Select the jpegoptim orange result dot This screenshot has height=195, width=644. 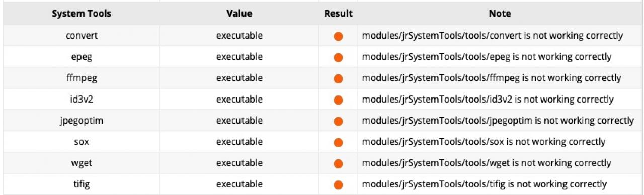(x=338, y=121)
